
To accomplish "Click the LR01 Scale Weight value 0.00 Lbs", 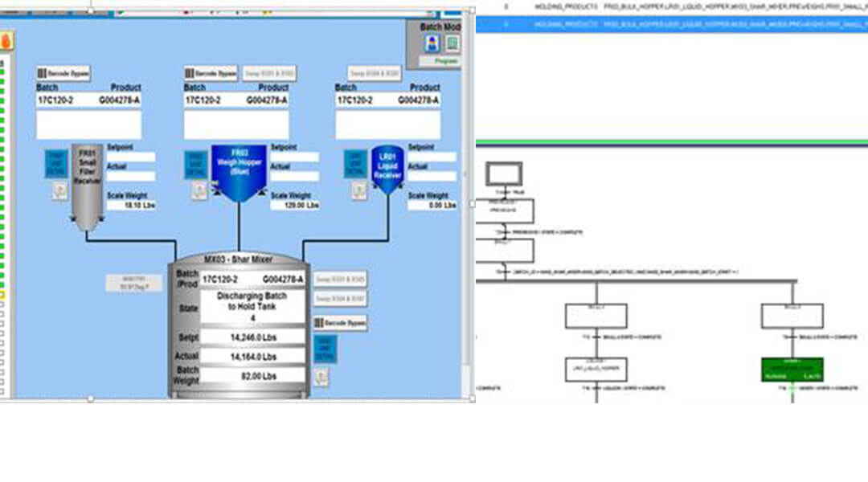I will [432, 206].
